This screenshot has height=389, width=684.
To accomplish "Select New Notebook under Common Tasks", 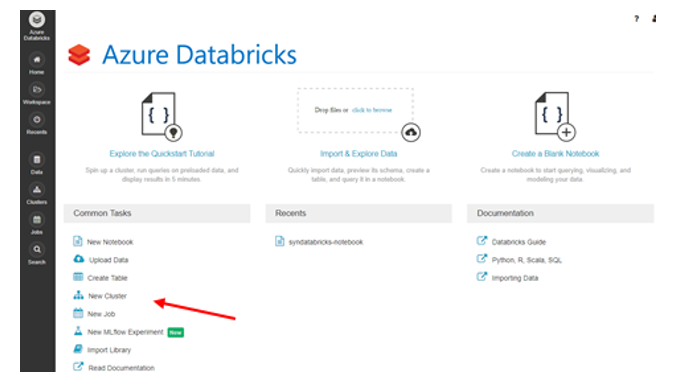I will pyautogui.click(x=110, y=242).
